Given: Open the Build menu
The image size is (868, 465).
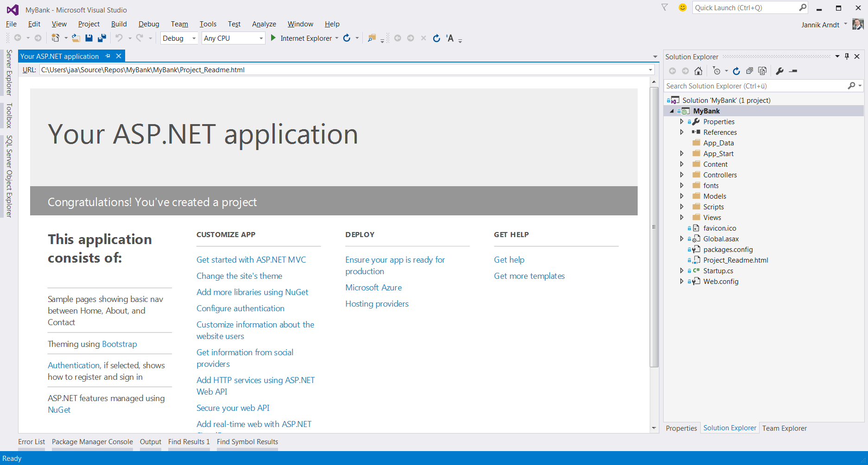Looking at the screenshot, I should 119,24.
